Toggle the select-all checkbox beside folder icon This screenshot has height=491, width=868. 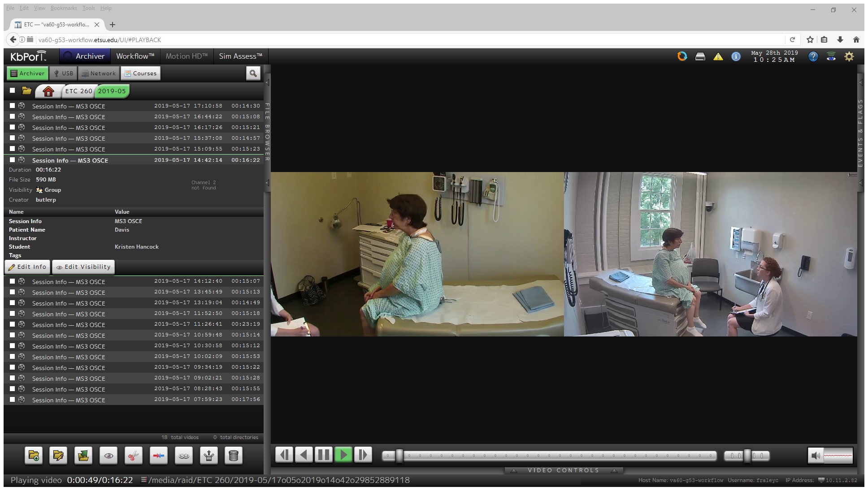point(13,90)
